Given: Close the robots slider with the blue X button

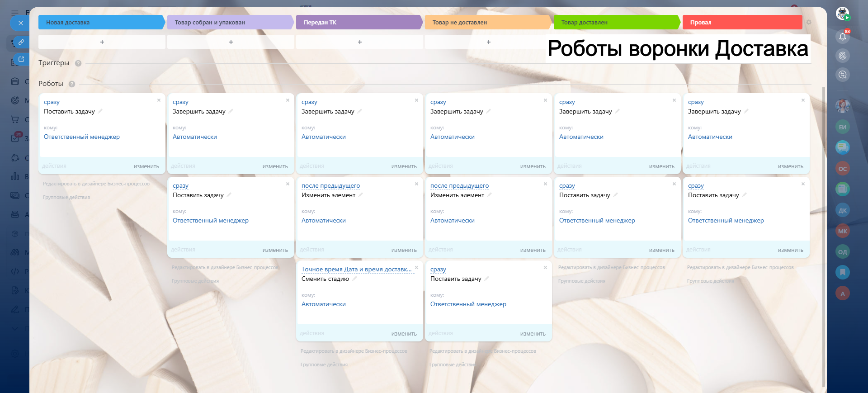Looking at the screenshot, I should (x=20, y=23).
